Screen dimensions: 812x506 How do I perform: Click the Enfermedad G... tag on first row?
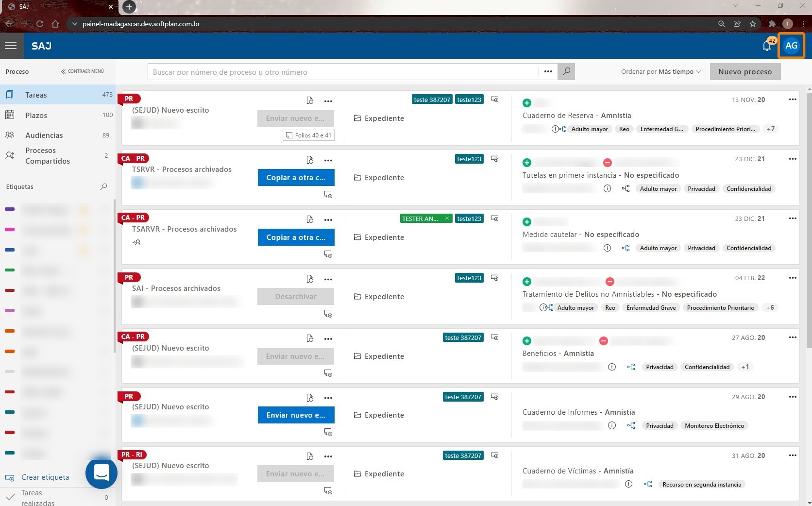pos(661,129)
